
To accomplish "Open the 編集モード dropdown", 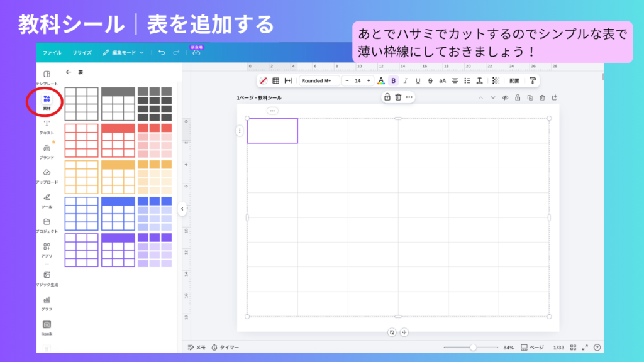I will tap(126, 53).
